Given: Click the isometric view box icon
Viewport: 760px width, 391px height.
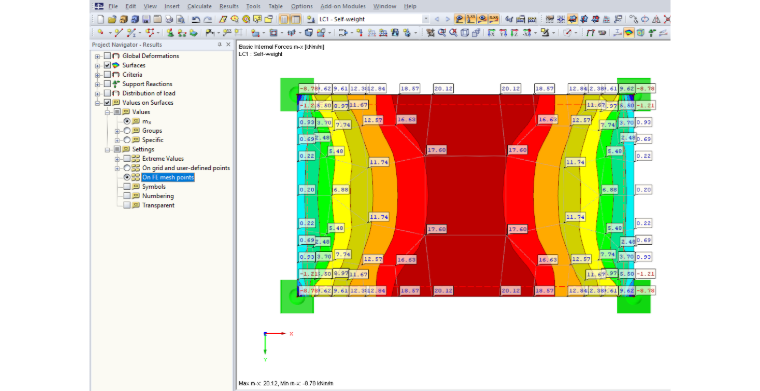Looking at the screenshot, I should click(464, 32).
